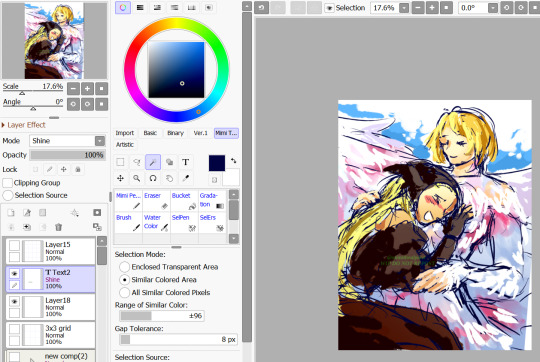Pick the Eraser brush preset
The height and width of the screenshot is (362, 540).
(156, 200)
